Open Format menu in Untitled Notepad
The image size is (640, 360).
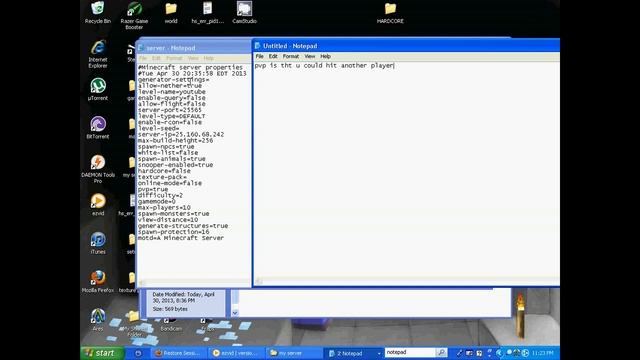(291, 56)
